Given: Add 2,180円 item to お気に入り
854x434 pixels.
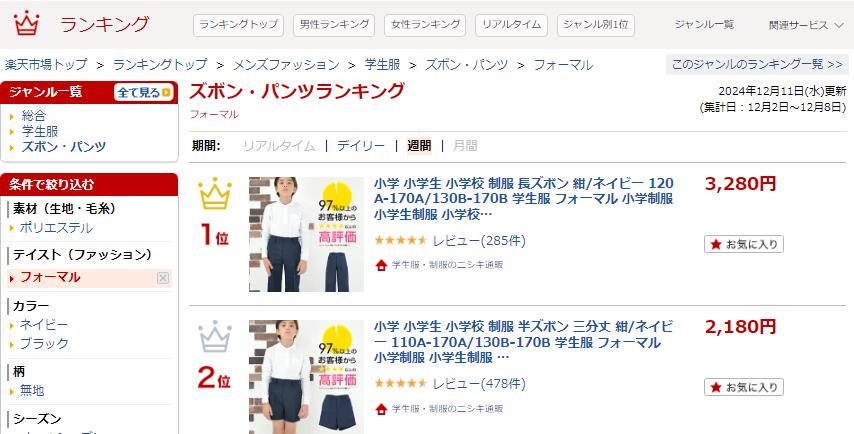Looking at the screenshot, I should [743, 387].
